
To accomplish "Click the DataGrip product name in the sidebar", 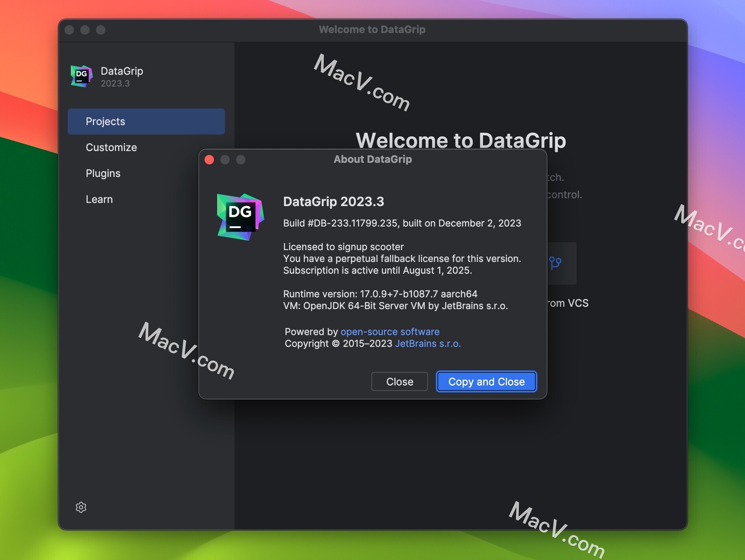I will pyautogui.click(x=122, y=71).
